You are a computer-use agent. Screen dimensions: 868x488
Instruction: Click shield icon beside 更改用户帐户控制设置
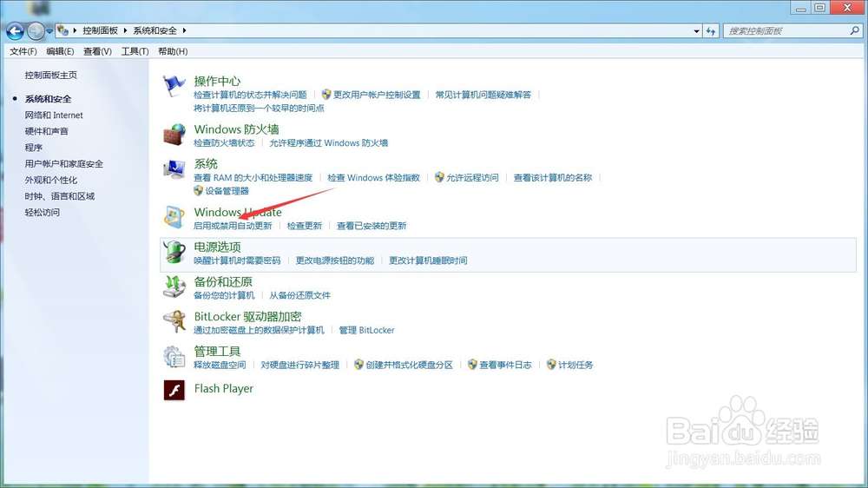(326, 95)
